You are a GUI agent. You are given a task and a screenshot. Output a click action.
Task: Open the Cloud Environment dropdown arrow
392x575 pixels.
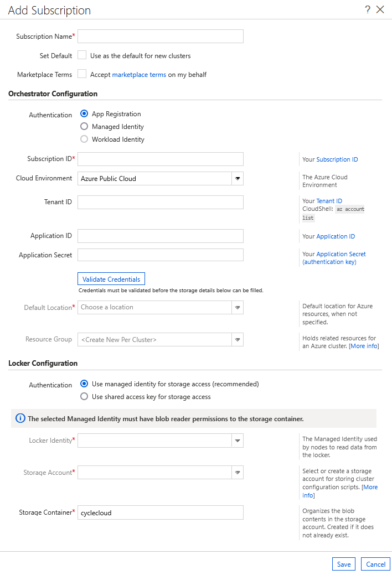238,178
